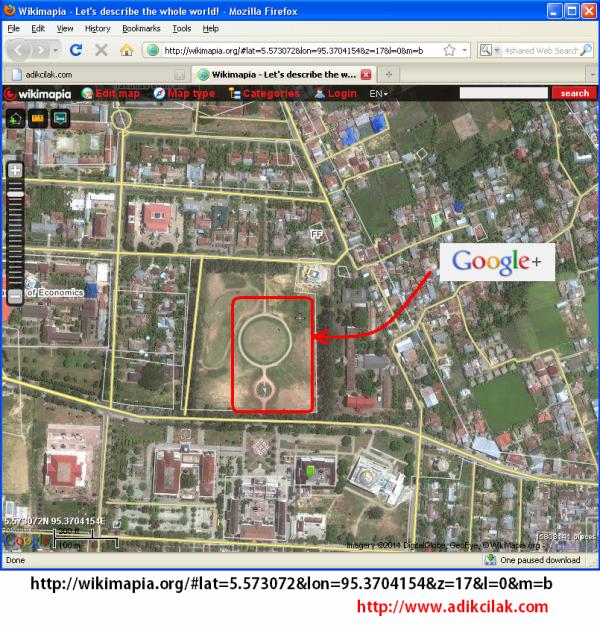Go forward with the forward arrow
600x625 pixels.
pyautogui.click(x=41, y=50)
